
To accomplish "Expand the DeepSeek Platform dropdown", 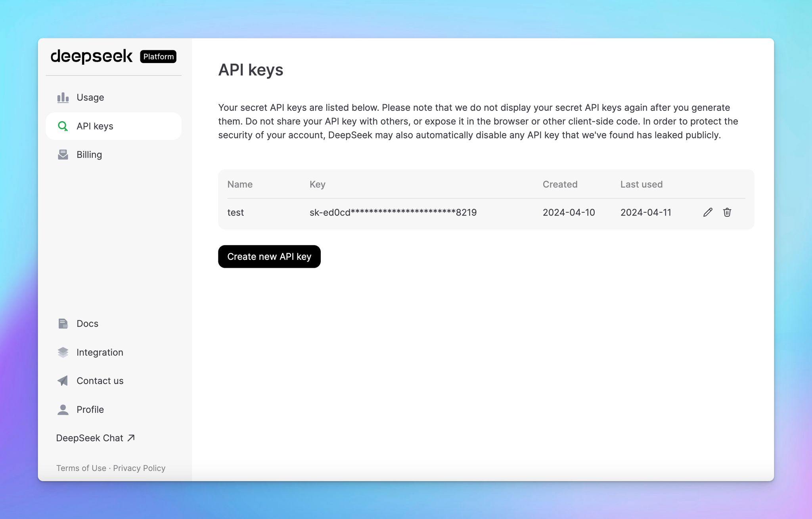I will pos(158,56).
